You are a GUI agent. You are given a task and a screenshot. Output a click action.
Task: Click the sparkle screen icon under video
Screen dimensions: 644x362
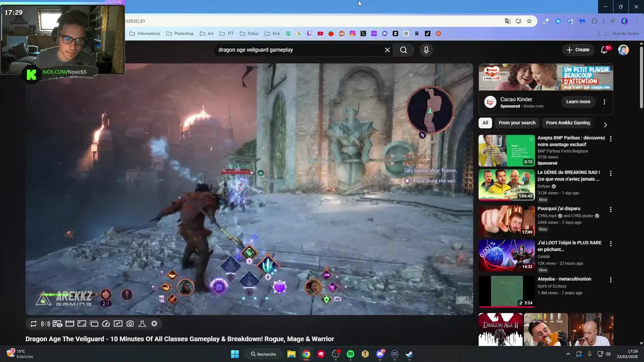click(x=118, y=324)
